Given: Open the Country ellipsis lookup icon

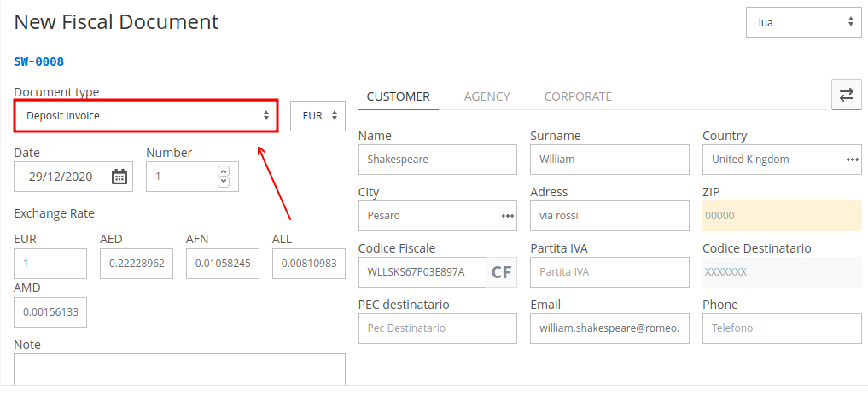Looking at the screenshot, I should click(x=852, y=160).
